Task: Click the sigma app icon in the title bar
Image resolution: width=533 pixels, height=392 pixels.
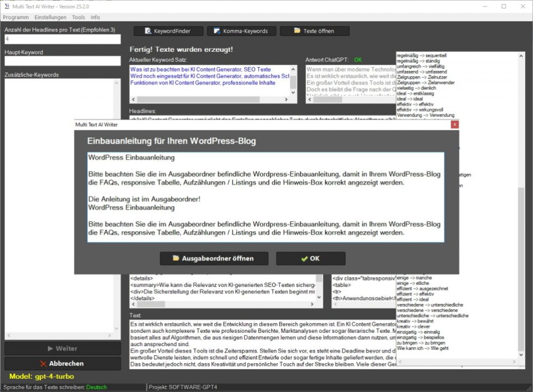Action: (6, 6)
